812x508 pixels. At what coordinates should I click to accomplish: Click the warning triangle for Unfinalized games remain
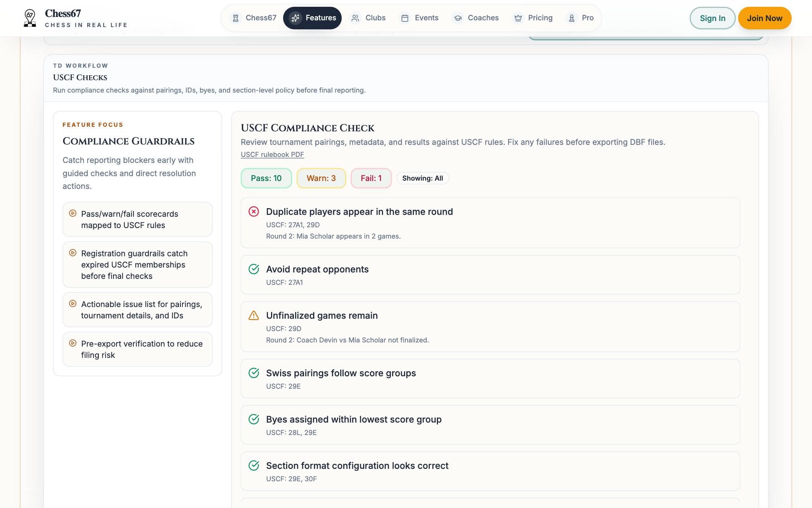point(254,315)
